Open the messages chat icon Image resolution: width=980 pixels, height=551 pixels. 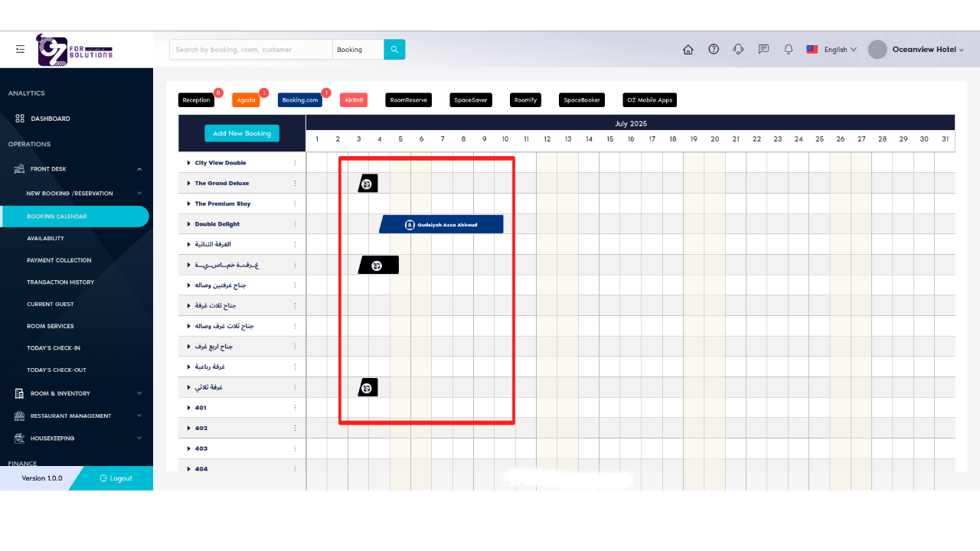[763, 49]
